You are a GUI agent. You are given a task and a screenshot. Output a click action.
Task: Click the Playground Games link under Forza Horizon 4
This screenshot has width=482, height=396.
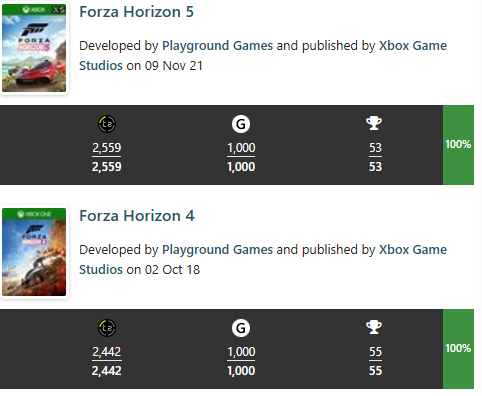pyautogui.click(x=217, y=250)
